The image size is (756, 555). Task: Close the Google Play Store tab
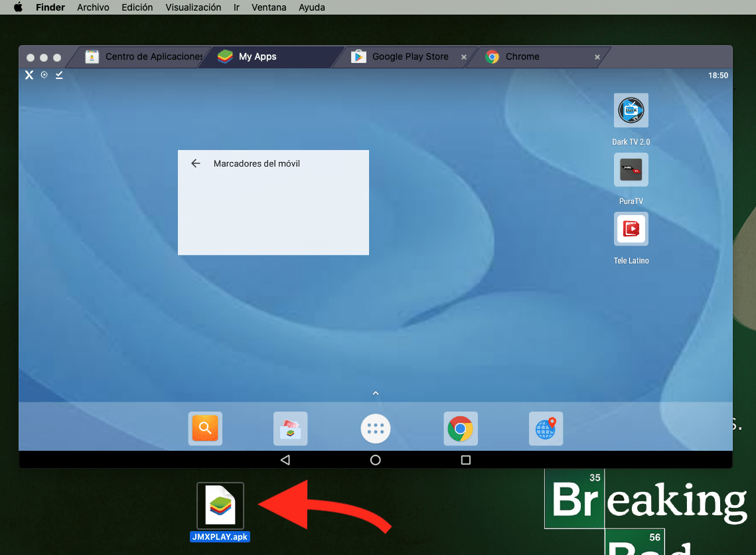[464, 57]
